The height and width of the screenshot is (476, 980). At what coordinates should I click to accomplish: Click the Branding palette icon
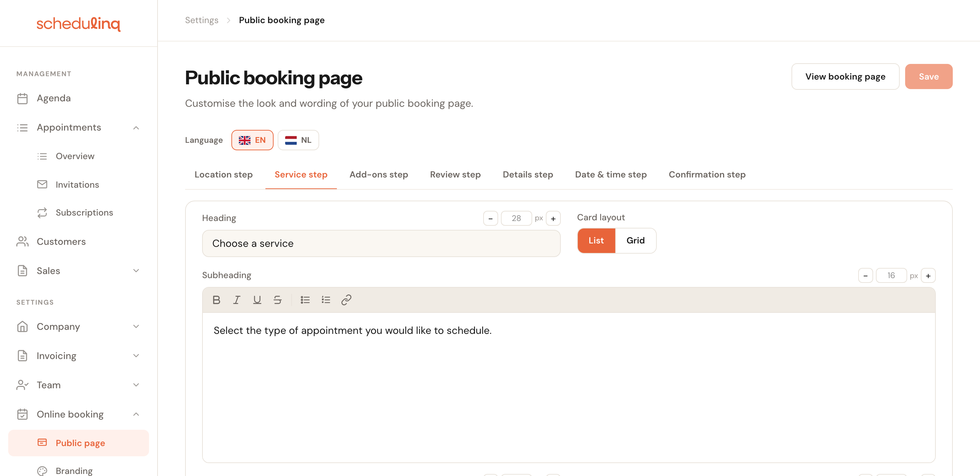(x=42, y=471)
